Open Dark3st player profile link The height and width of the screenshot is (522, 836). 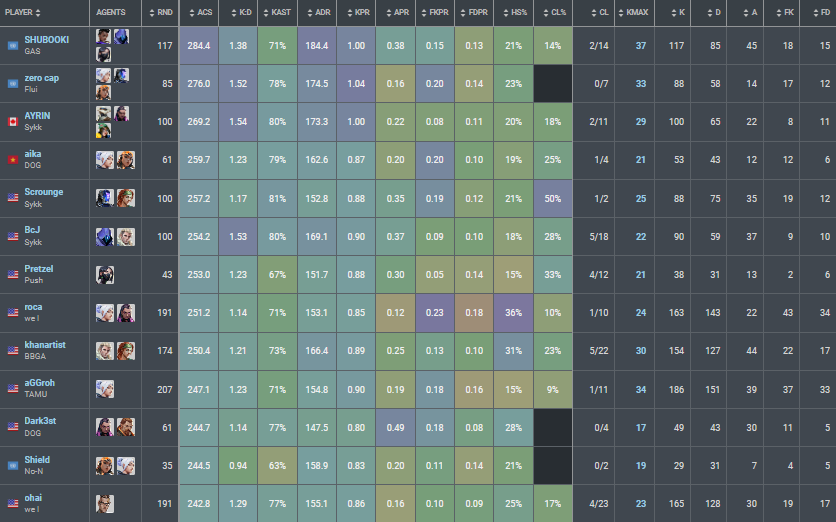coord(40,421)
